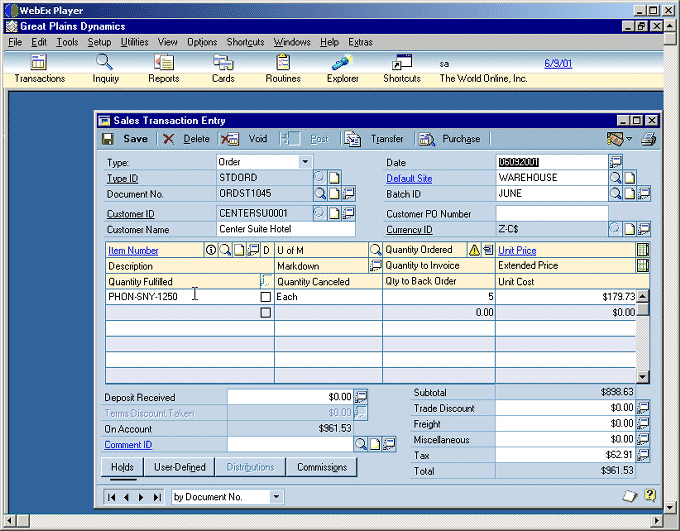Click the note icon near help
Image resolution: width=680 pixels, height=531 pixels.
[x=630, y=496]
